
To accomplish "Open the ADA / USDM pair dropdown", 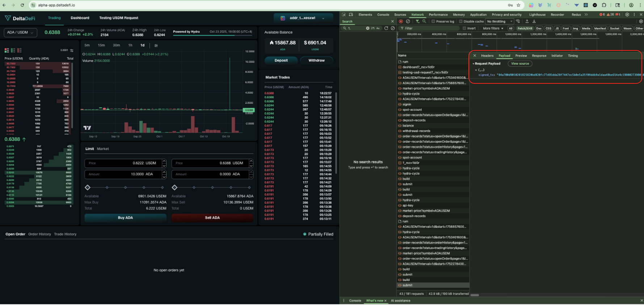I will pos(20,33).
